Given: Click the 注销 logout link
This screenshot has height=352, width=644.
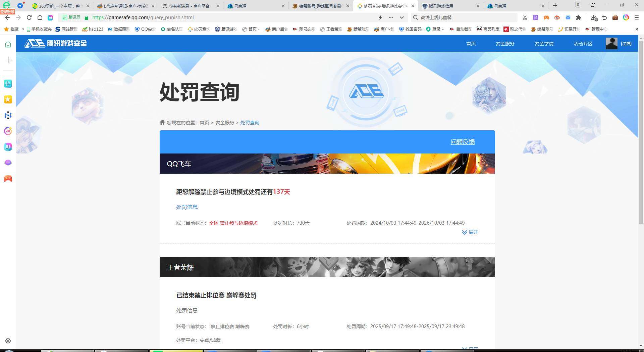Looking at the screenshot, I should pos(626,44).
